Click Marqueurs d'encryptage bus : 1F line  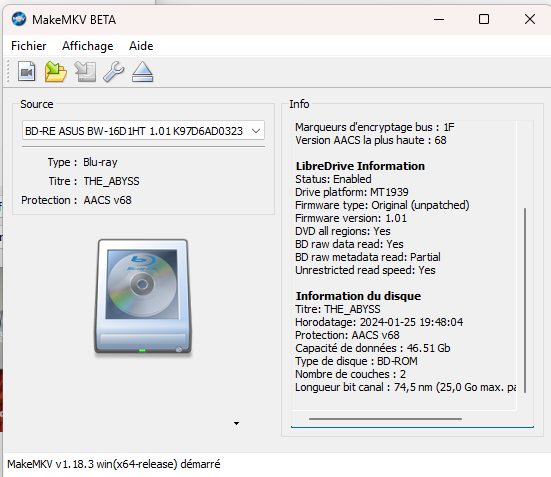tap(375, 127)
